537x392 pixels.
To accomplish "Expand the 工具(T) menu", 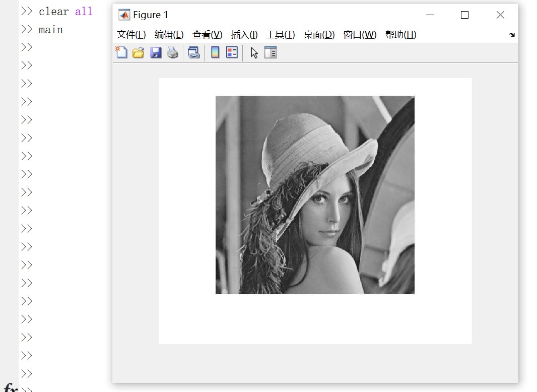I will (281, 35).
